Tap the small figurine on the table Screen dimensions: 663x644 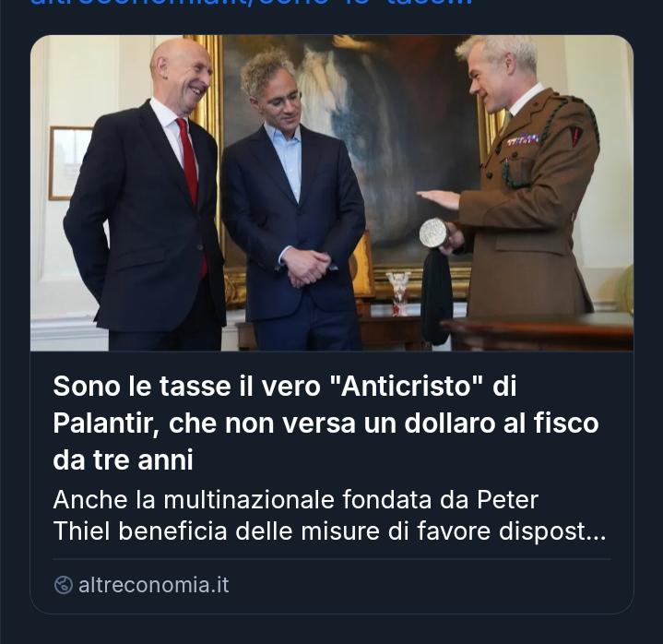coord(398,293)
